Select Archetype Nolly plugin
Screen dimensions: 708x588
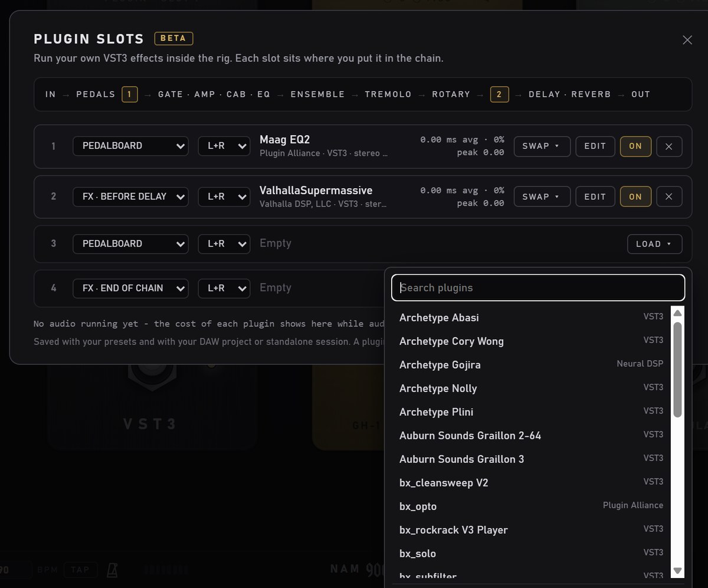[531, 389]
